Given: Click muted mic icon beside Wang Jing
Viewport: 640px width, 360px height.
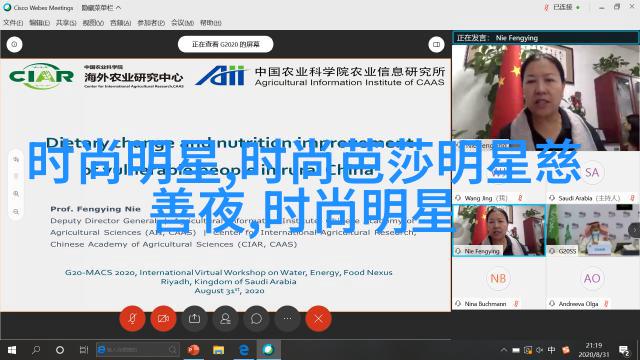Looking at the screenshot, I should (x=520, y=198).
